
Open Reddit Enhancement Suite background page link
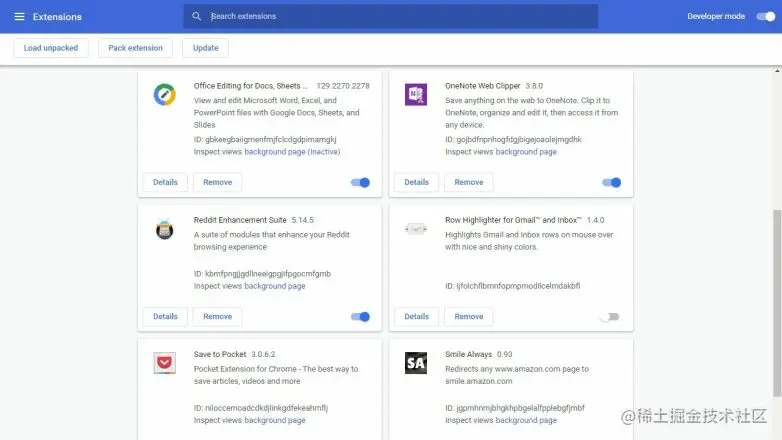point(275,286)
